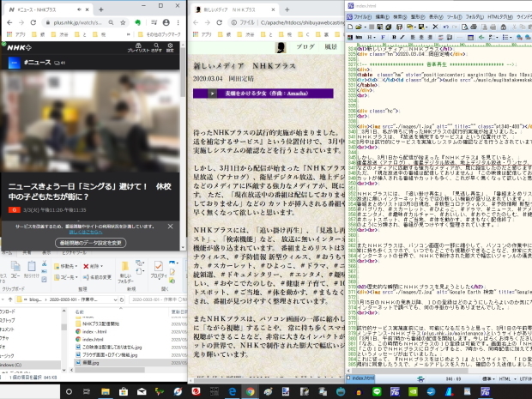The width and height of the screenshot is (532, 399).
Task: Click the NHK Plus search (さがす) icon
Action: coord(156,47)
